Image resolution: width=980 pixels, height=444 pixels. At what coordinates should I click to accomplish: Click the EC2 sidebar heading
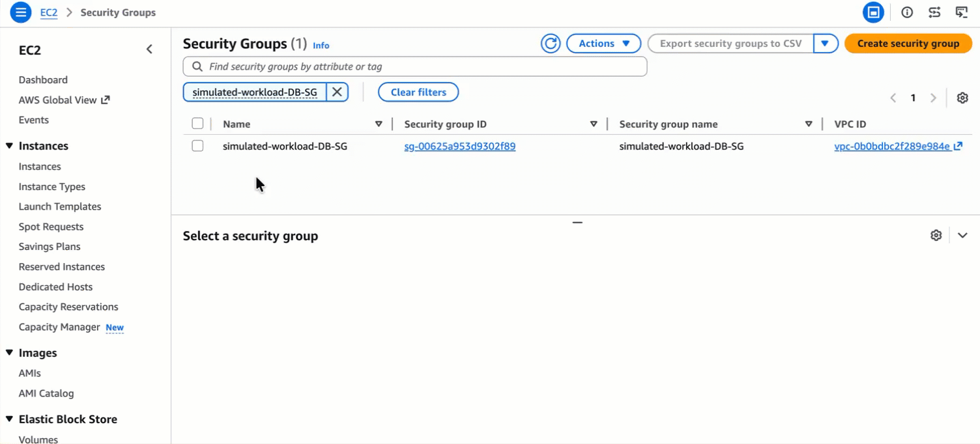click(30, 50)
